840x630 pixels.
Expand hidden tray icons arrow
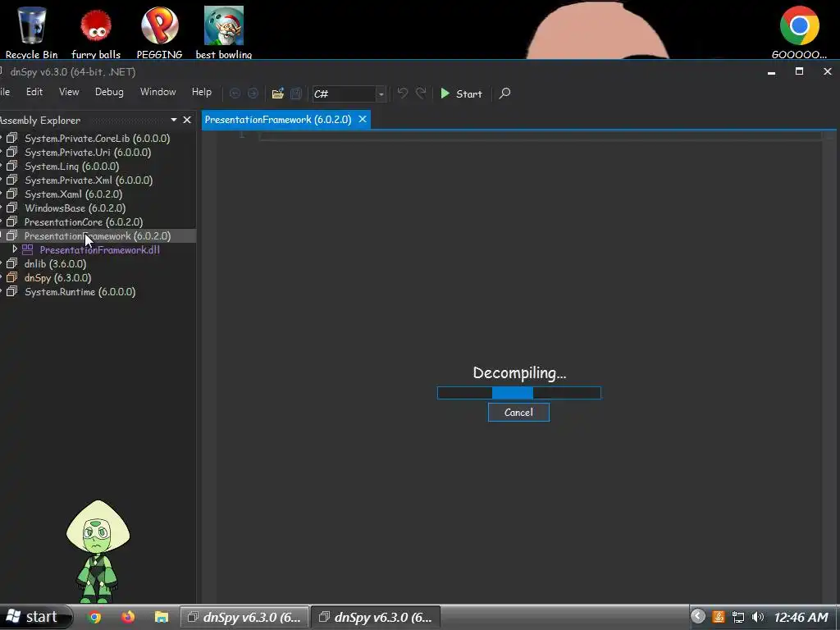697,617
